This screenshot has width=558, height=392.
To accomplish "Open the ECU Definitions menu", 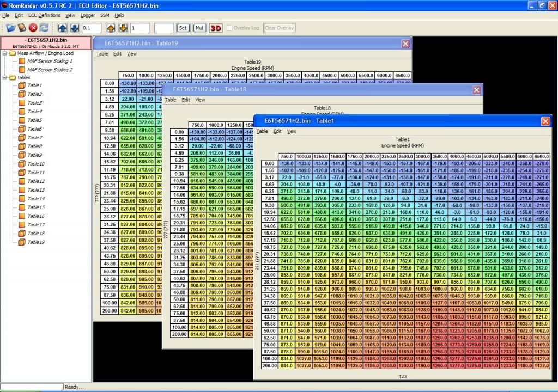I will click(44, 15).
